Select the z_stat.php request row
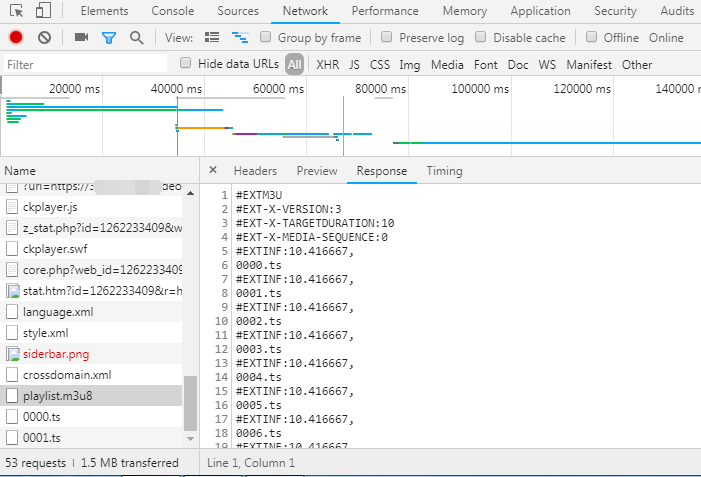The width and height of the screenshot is (701, 477). pyautogui.click(x=91, y=228)
